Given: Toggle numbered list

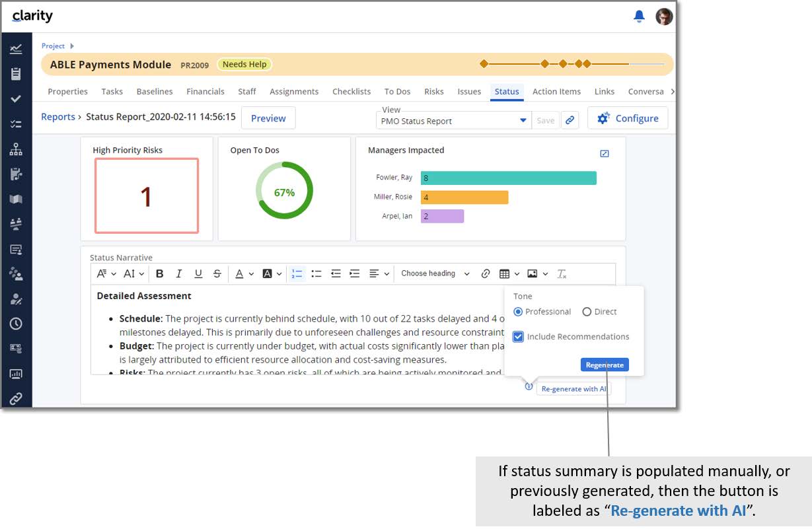Looking at the screenshot, I should click(297, 273).
